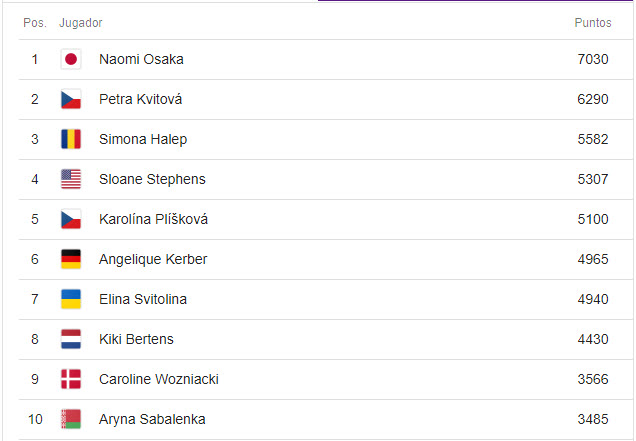Click the Ukraine flag beside Elina Svitolina
Viewport: 636px width, 441px height.
71,299
